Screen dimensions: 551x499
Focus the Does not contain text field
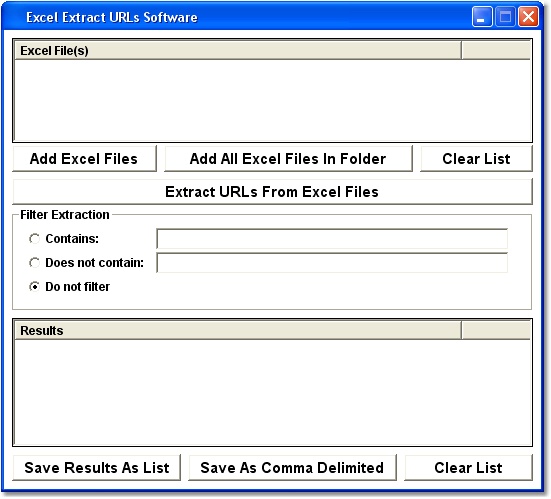[332, 263]
